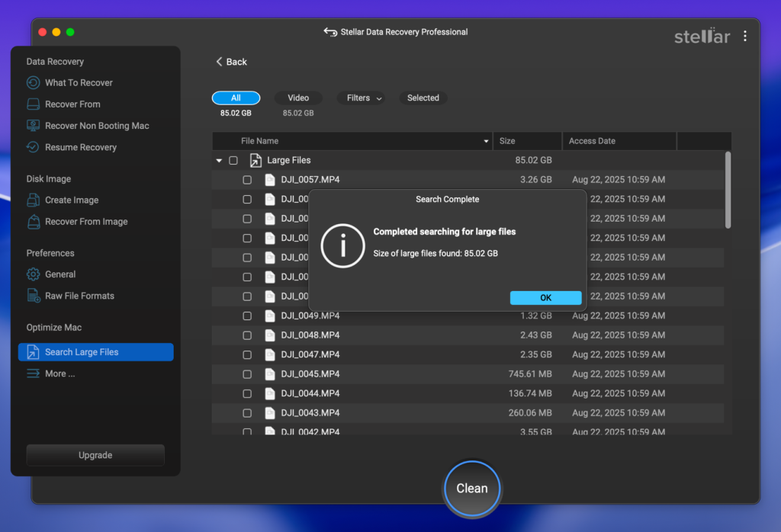This screenshot has width=781, height=532.
Task: Check the Large Files folder checkbox
Action: click(233, 161)
